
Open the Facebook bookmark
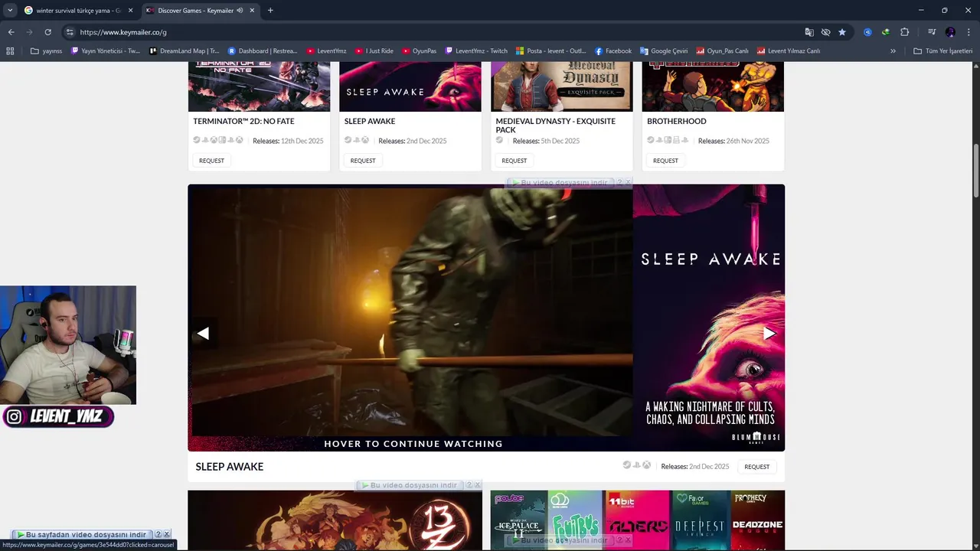(613, 51)
